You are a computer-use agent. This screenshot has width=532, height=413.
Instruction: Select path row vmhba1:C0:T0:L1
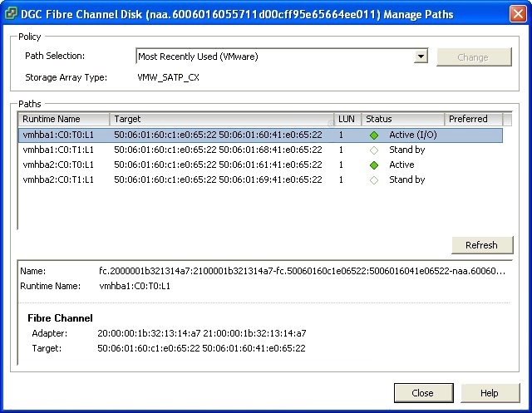[x=260, y=135]
